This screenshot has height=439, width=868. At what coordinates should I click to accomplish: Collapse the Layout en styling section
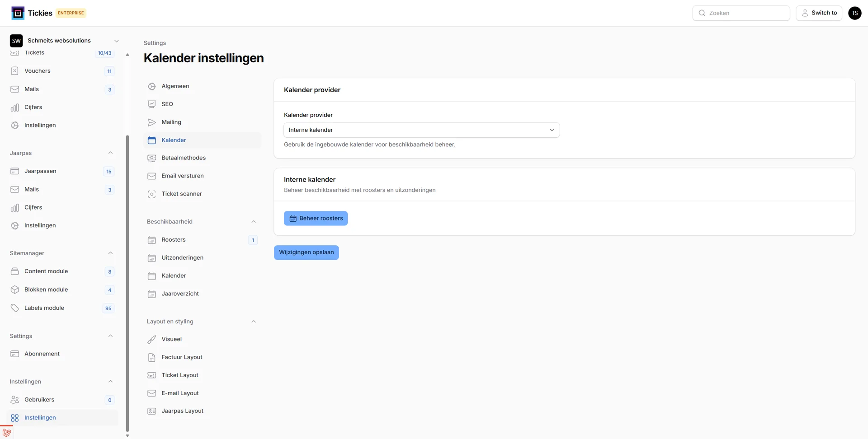pos(253,321)
